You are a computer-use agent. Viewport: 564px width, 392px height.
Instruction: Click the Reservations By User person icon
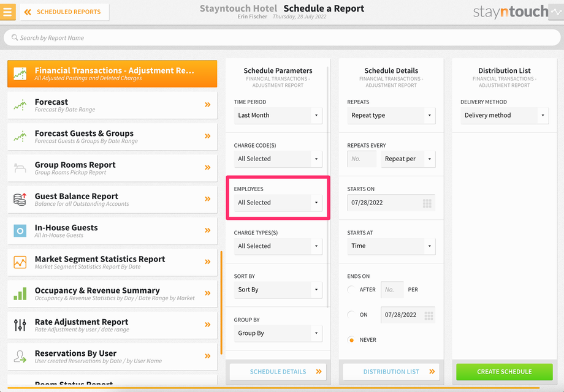(20, 356)
